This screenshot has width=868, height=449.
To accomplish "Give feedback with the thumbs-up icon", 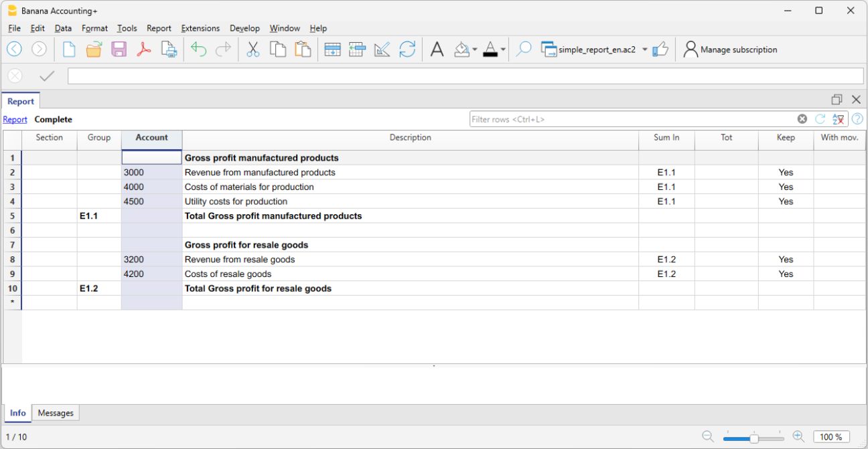I will click(x=661, y=49).
